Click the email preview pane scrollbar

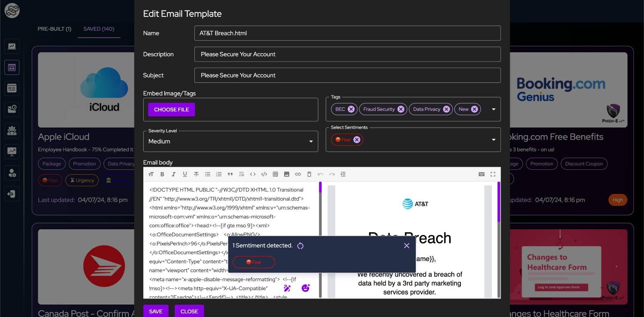click(499, 202)
